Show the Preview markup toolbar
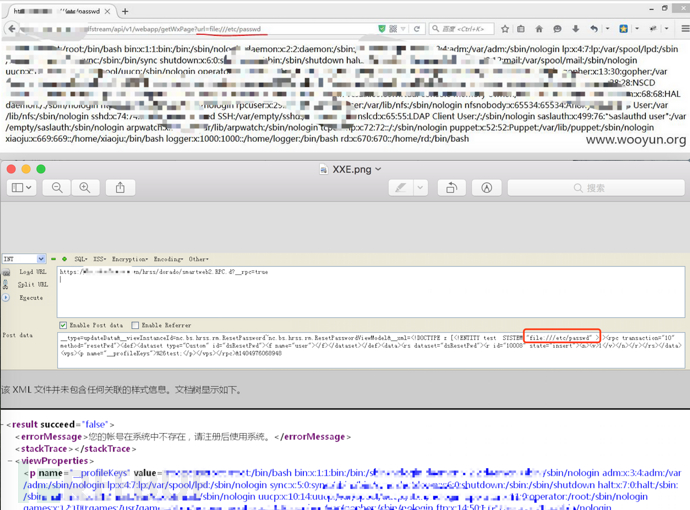 click(x=486, y=188)
